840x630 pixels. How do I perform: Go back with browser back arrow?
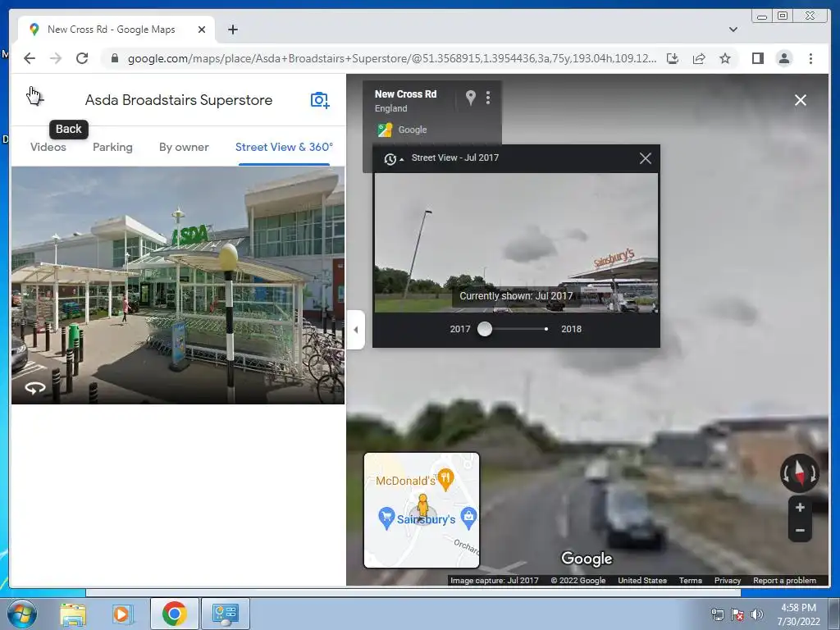click(30, 58)
